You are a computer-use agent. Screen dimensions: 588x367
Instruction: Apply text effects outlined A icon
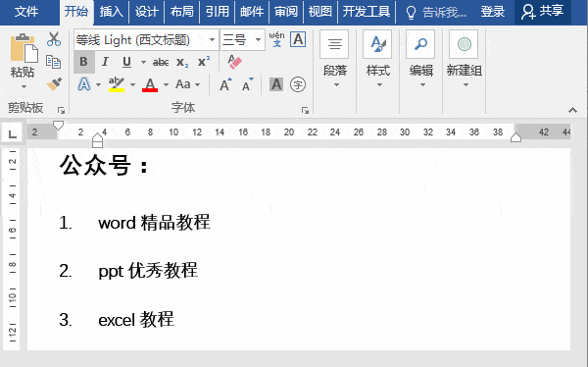click(84, 84)
